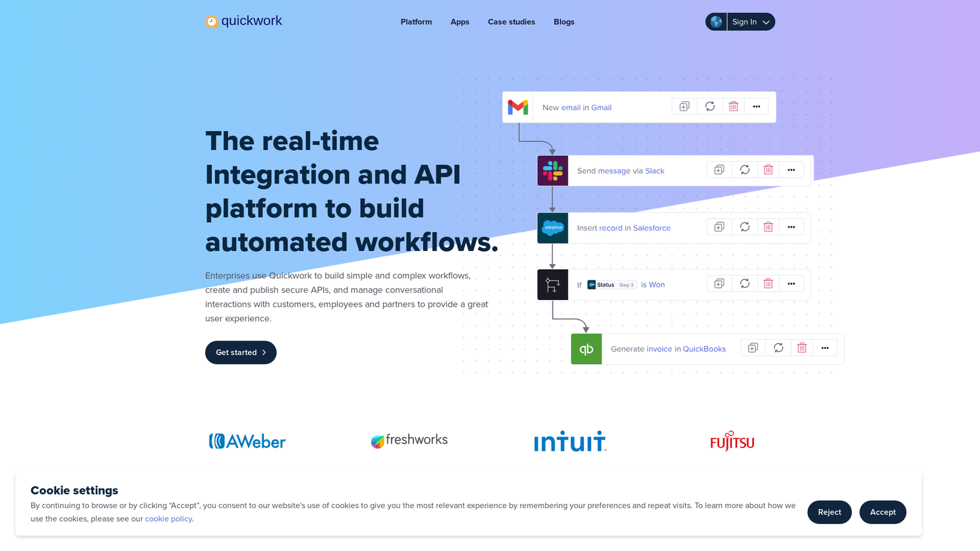Click the freshworks logo
Screen dimensions: 980x551
pos(409,440)
